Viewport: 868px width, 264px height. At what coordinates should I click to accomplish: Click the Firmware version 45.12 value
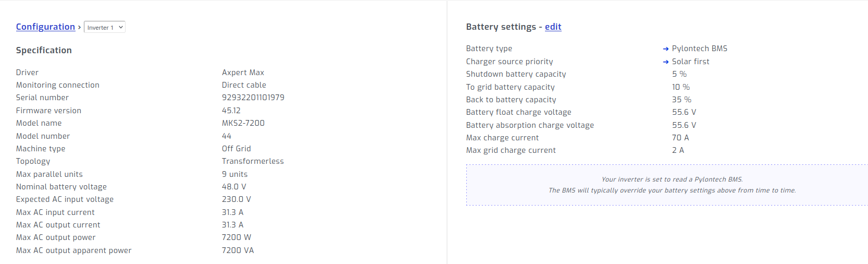pos(231,111)
